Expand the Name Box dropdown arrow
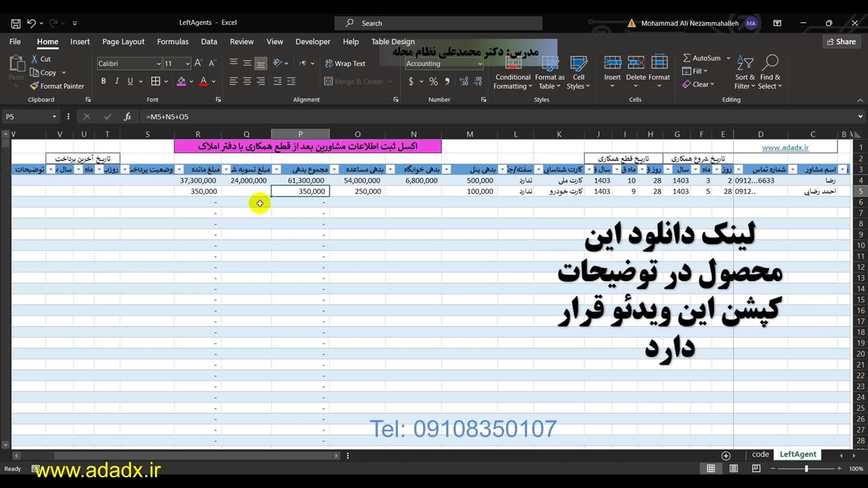The width and height of the screenshot is (868, 488). click(x=54, y=117)
